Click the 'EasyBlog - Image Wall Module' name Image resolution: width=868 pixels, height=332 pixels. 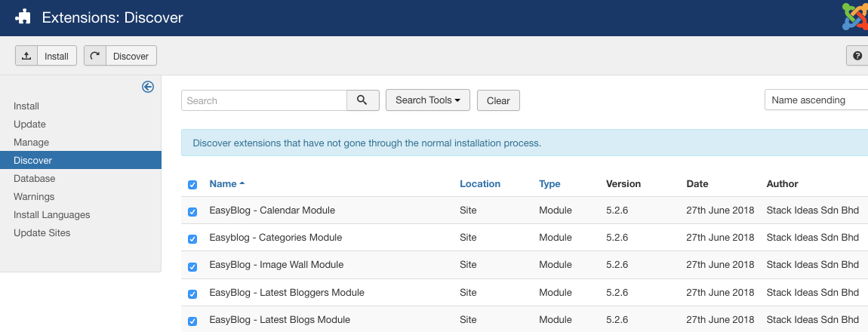277,265
